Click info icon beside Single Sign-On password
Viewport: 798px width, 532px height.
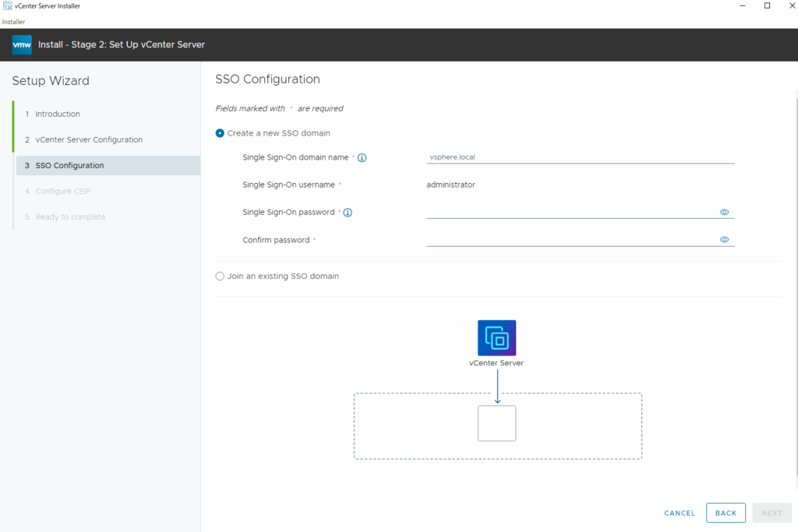pyautogui.click(x=348, y=213)
